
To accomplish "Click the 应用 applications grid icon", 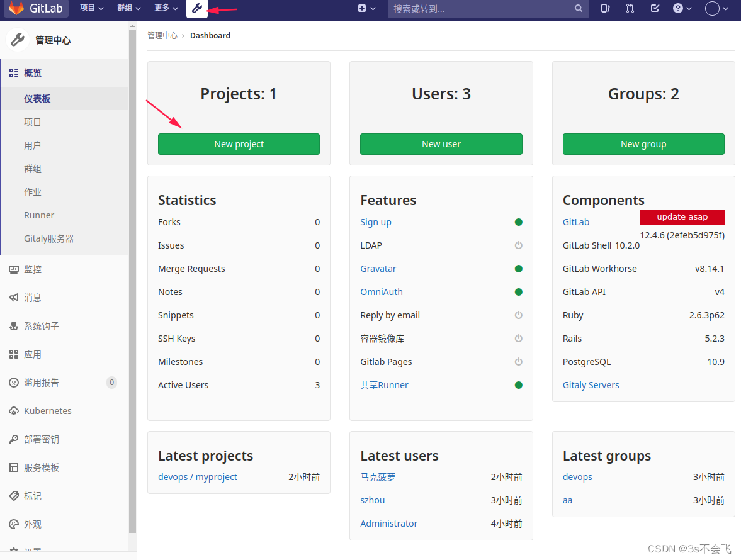I will (14, 355).
